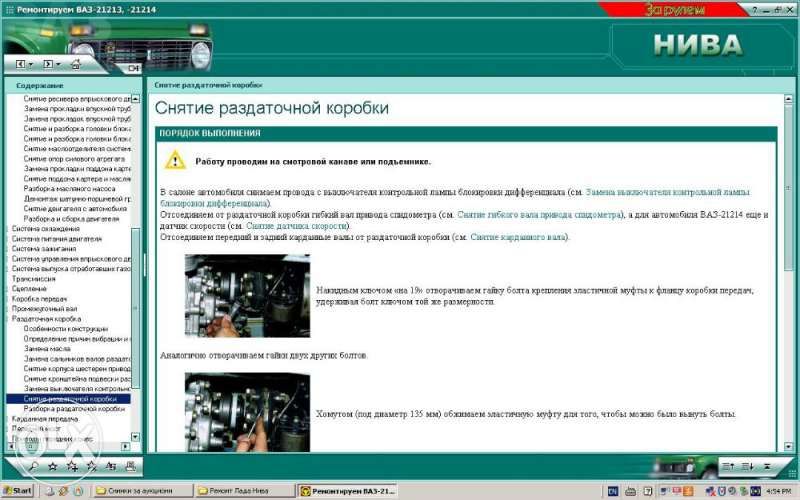800x500 pixels.
Task: Select highlighted 'Снятие раздаточной коробки' item
Action: click(68, 399)
